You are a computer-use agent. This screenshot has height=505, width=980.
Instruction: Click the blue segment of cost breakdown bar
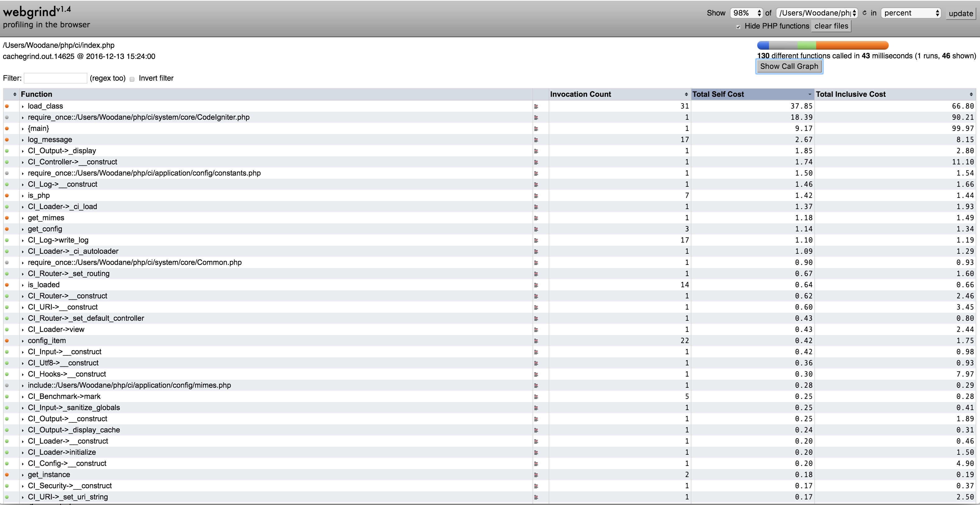tap(763, 46)
